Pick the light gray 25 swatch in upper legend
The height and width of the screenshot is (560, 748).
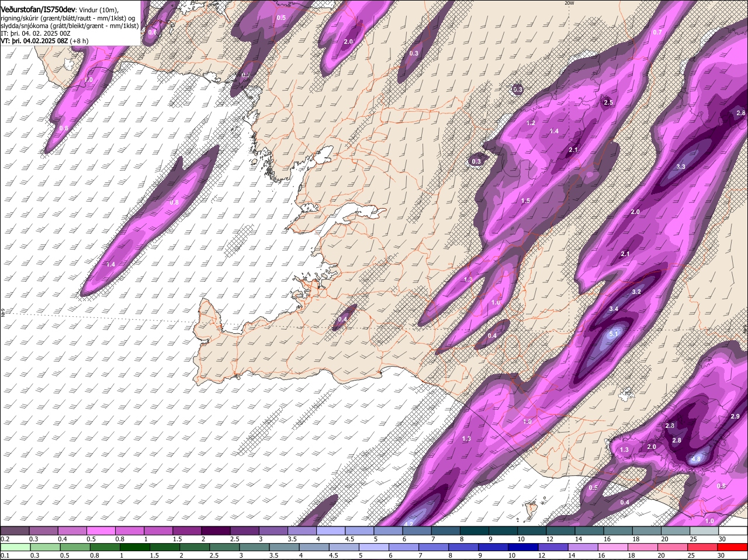[703, 531]
